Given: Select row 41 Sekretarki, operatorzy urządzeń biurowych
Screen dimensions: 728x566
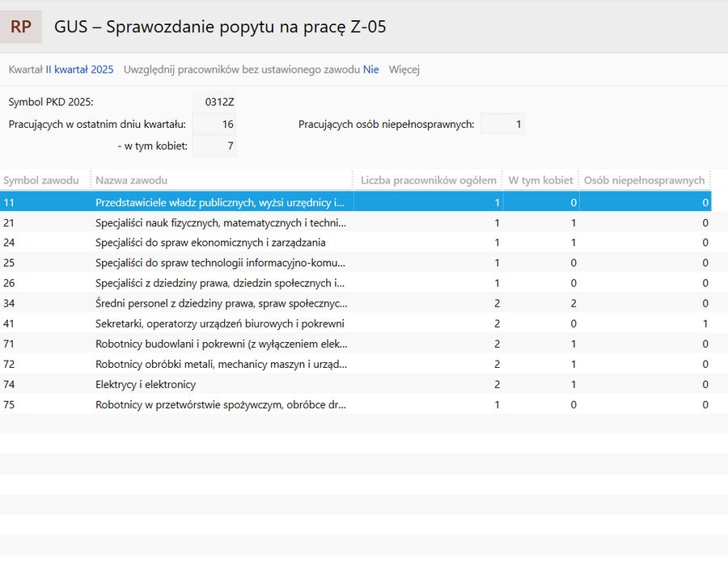Looking at the screenshot, I should click(x=220, y=323).
